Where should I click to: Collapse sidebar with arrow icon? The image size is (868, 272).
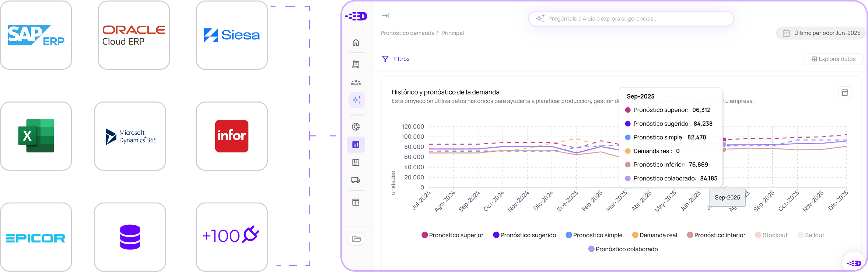(x=385, y=16)
